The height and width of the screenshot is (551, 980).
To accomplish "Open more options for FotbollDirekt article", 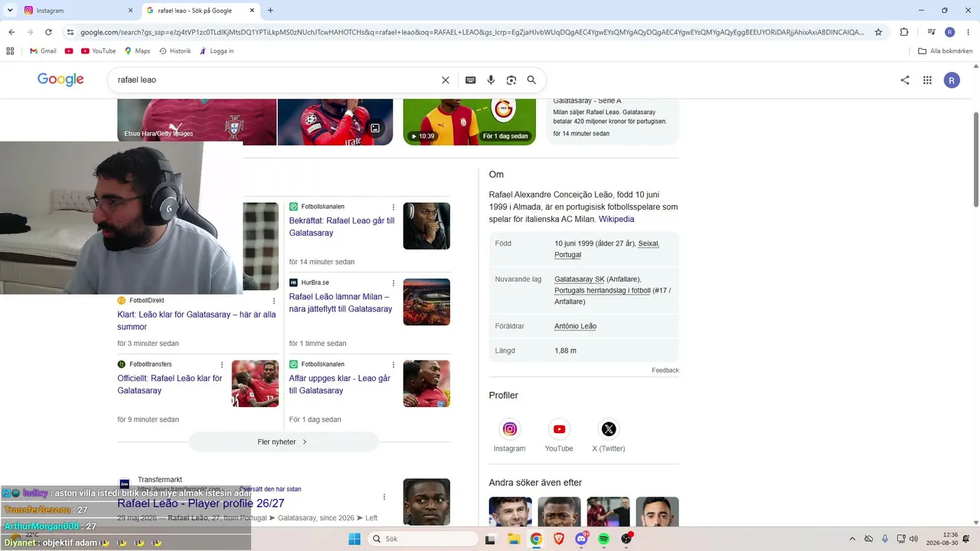I will 274,302.
